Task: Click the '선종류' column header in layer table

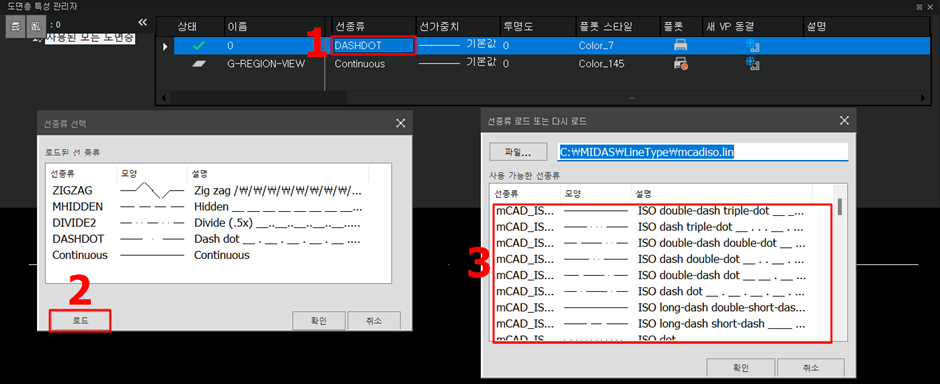Action: point(373,27)
